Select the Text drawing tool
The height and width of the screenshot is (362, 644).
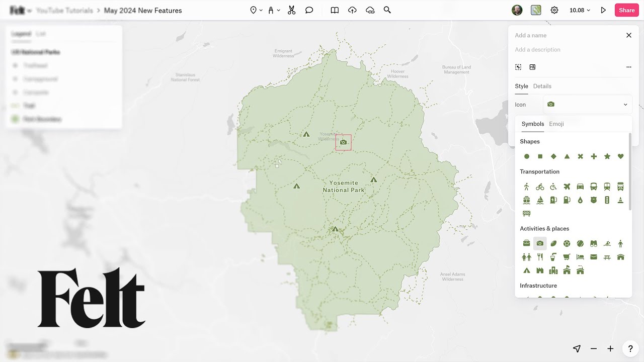pos(271,10)
